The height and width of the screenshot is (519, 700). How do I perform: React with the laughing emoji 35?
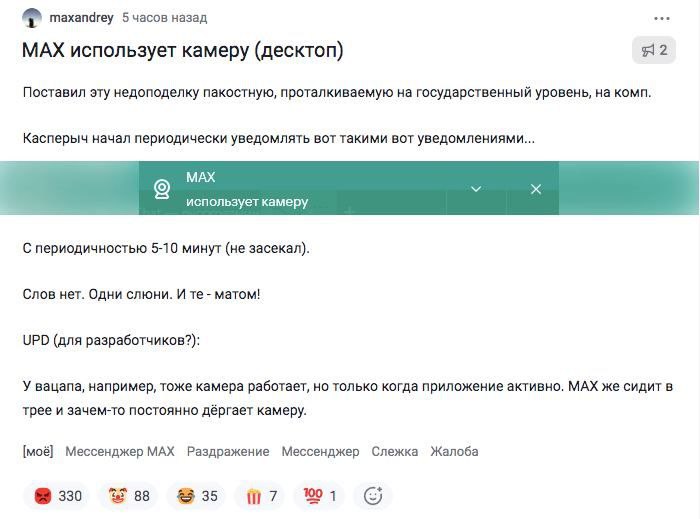pyautogui.click(x=197, y=496)
